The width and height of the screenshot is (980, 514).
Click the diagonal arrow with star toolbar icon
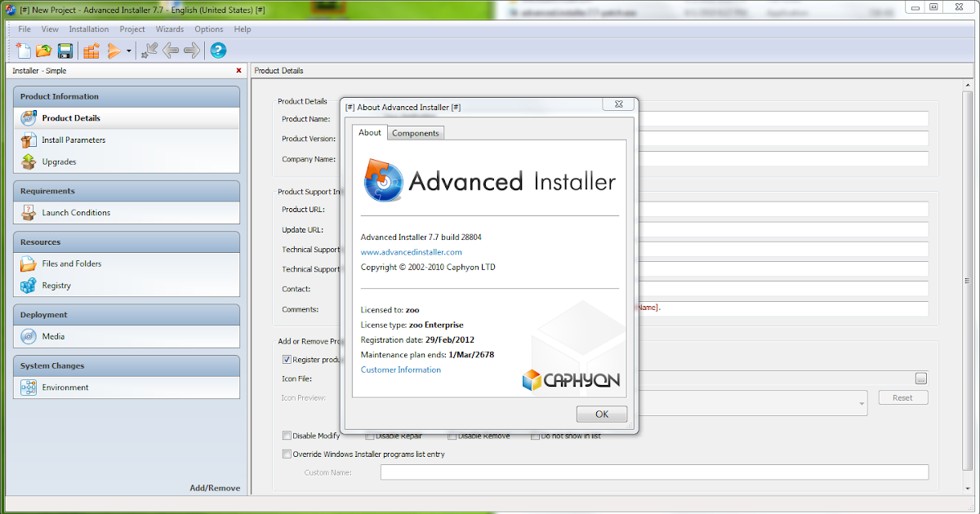(x=149, y=51)
